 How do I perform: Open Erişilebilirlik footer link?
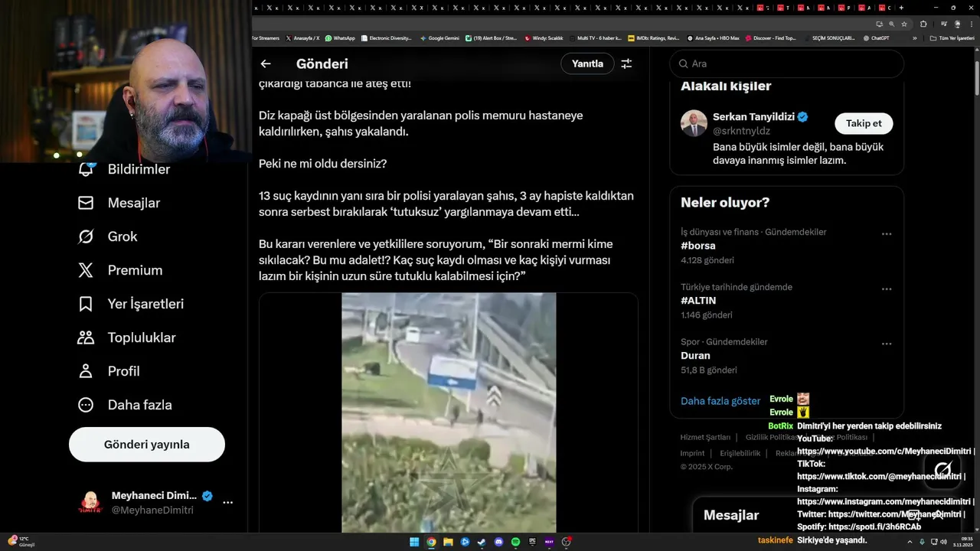coord(740,453)
